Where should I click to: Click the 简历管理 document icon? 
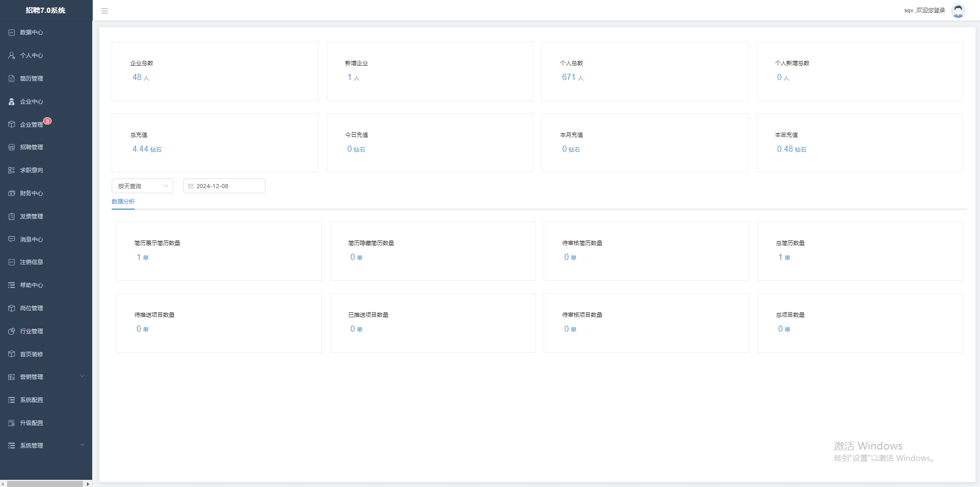click(11, 78)
